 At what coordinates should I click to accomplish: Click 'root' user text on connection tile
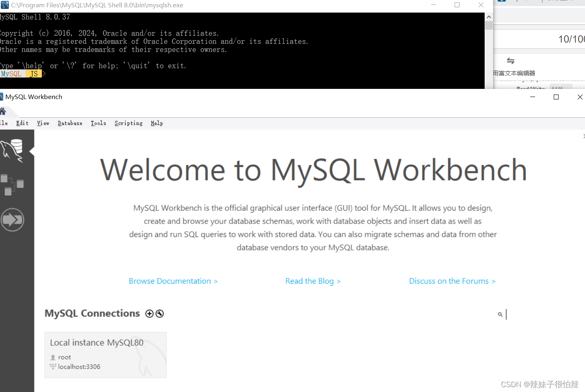[65, 357]
